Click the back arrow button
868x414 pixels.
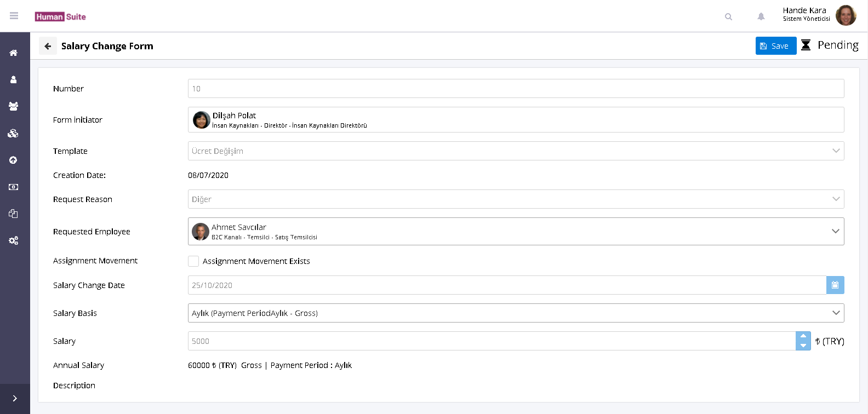48,46
